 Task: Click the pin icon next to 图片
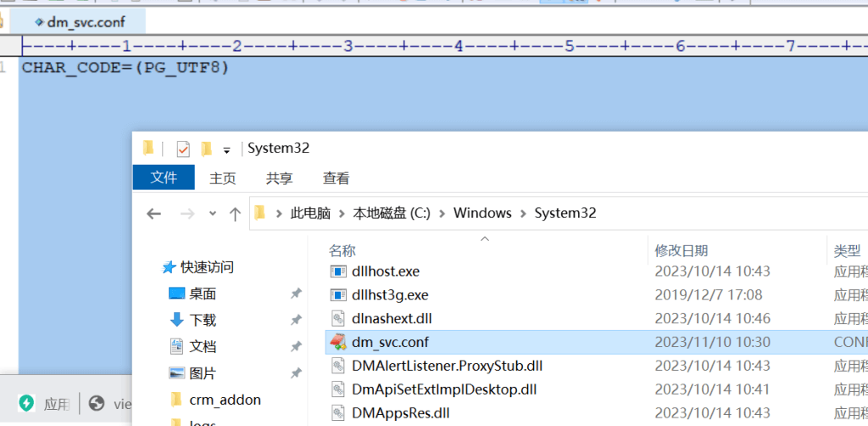296,373
